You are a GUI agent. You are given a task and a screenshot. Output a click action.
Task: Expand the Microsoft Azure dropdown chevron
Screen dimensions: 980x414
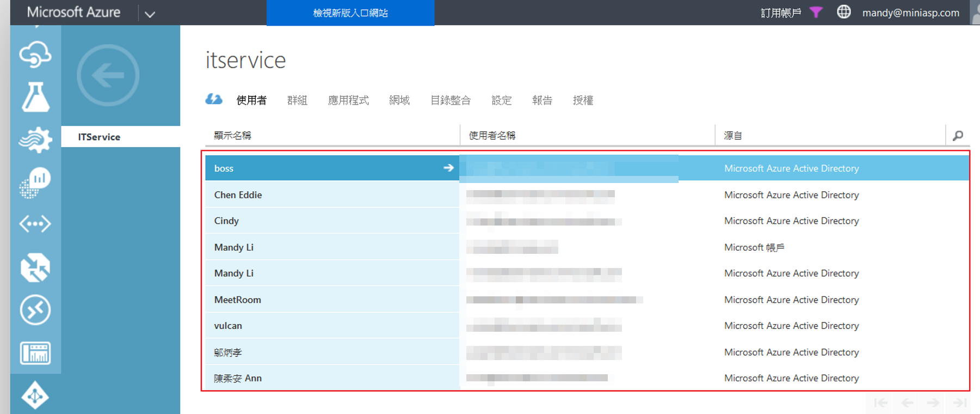coord(150,14)
